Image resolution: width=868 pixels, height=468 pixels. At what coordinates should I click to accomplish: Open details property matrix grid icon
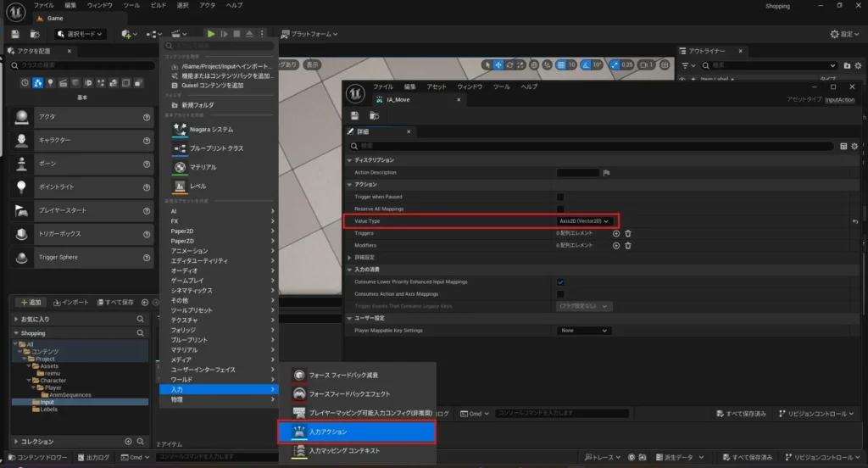click(x=843, y=146)
